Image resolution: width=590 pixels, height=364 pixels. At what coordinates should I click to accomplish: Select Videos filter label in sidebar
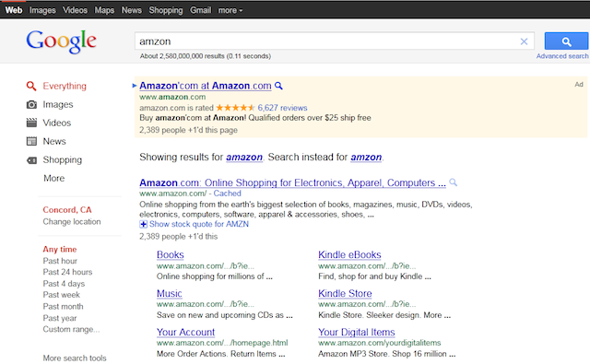click(57, 123)
